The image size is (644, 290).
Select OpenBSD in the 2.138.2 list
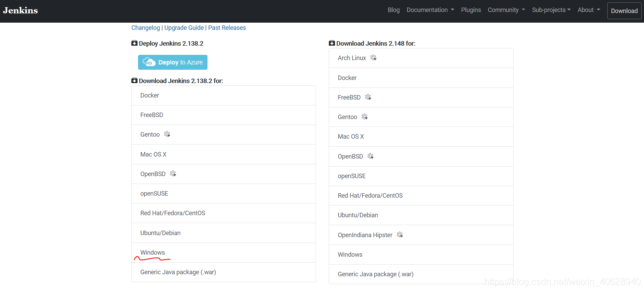(x=224, y=174)
